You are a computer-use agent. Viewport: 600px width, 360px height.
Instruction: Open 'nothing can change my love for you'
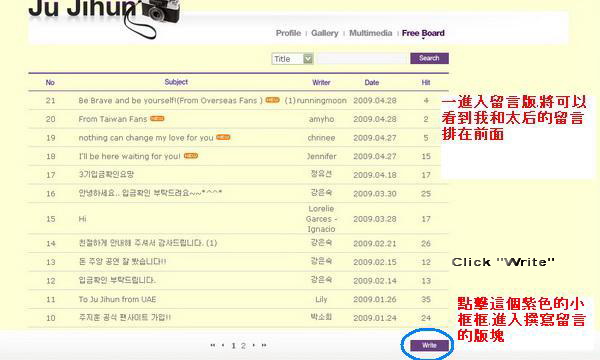pyautogui.click(x=146, y=138)
